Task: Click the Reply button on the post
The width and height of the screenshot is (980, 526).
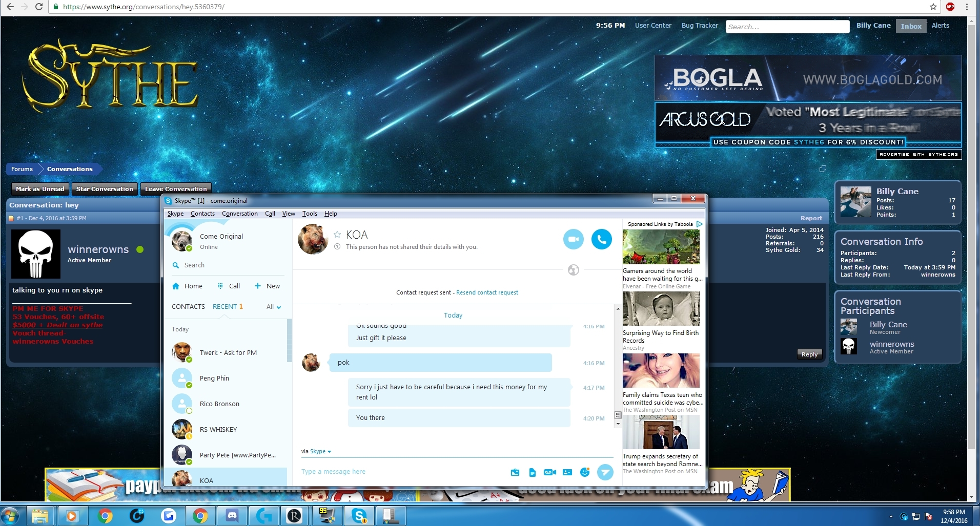Action: 809,354
